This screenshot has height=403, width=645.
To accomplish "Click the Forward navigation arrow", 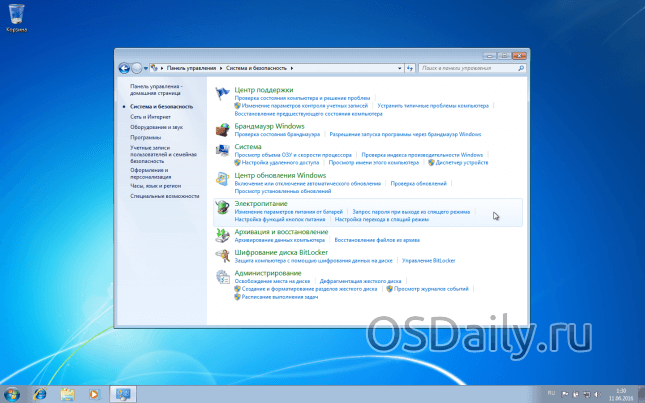I will [137, 68].
